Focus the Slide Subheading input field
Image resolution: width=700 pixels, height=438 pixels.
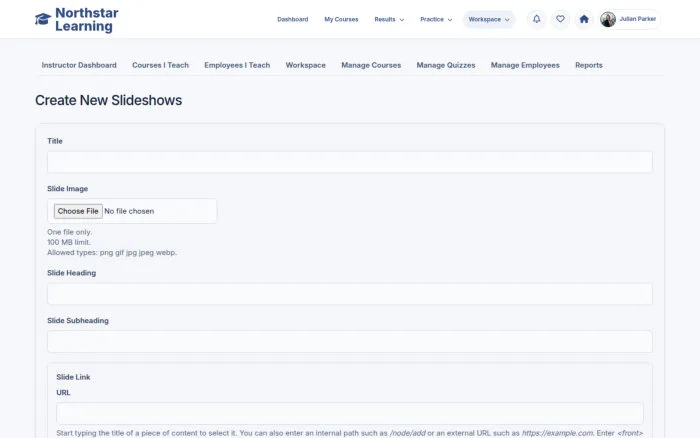pyautogui.click(x=350, y=342)
